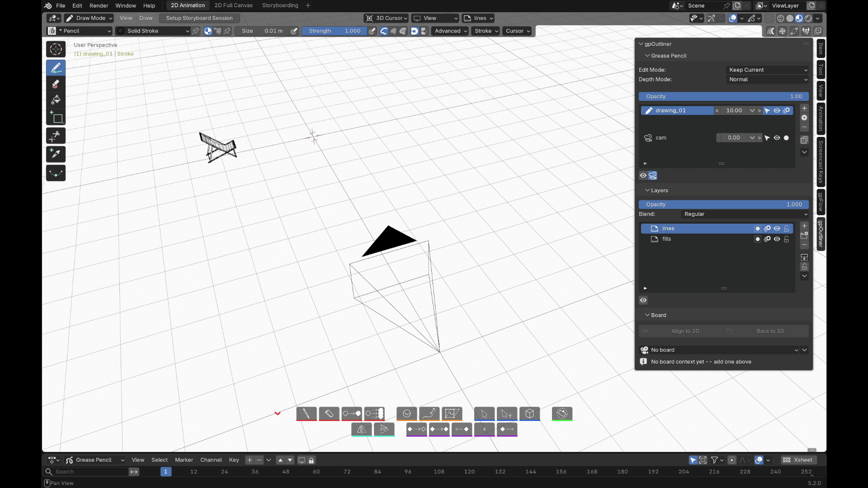Hide the lines layer with eye

pos(777,228)
